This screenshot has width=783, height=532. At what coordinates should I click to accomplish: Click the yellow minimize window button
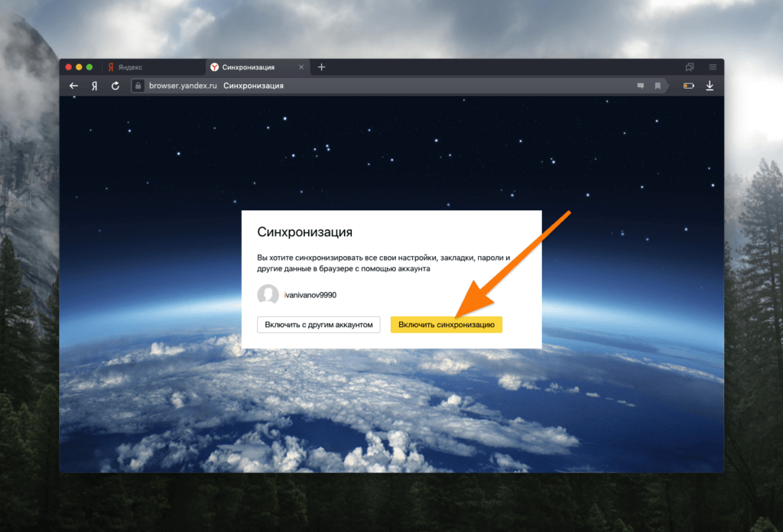click(79, 66)
